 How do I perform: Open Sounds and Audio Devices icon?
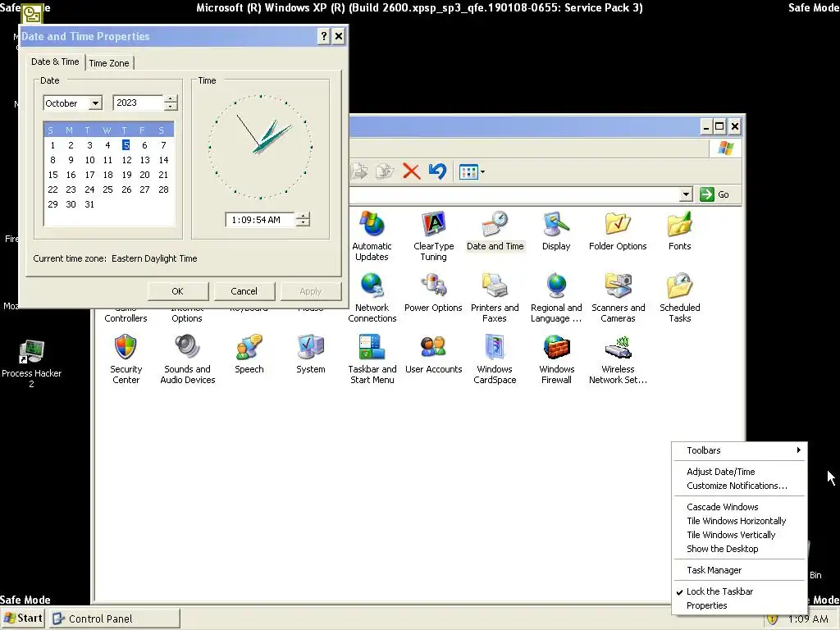pyautogui.click(x=188, y=359)
